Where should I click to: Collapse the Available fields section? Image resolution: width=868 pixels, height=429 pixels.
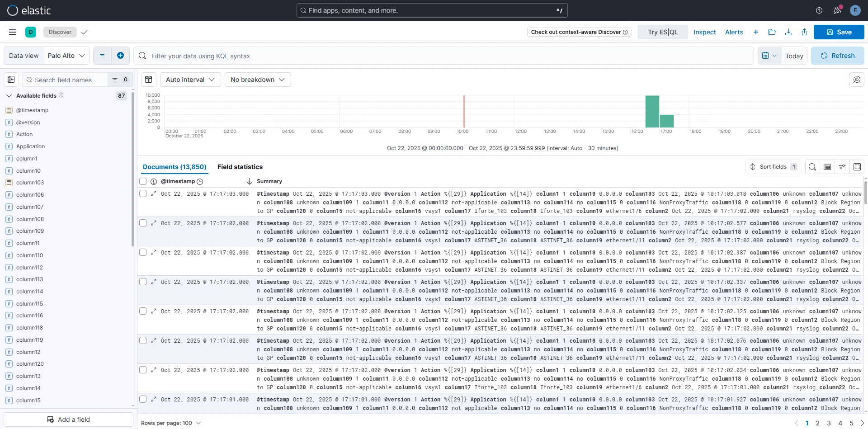pyautogui.click(x=9, y=96)
